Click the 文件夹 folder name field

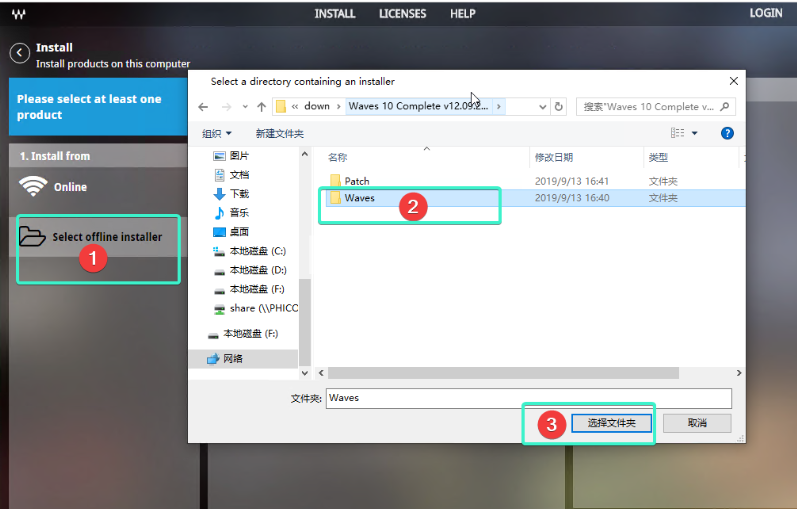pyautogui.click(x=529, y=398)
